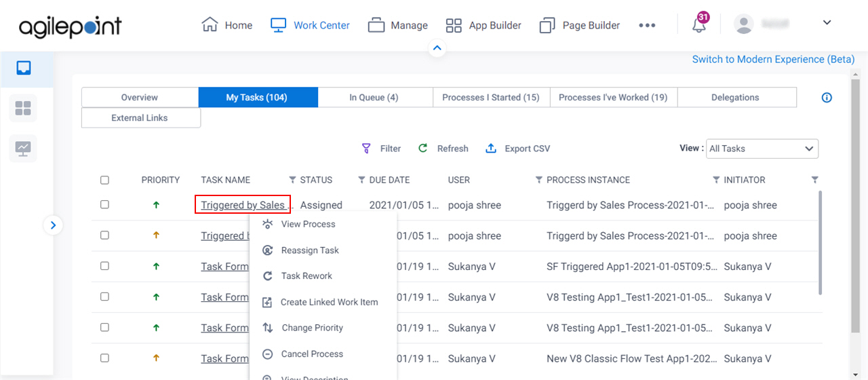Click the task list vertical scrollbar
Viewport: 868px width, 380px height.
click(819, 242)
